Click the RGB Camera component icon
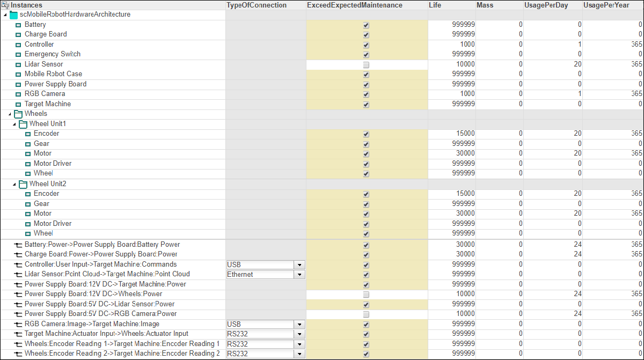644x360 pixels. tap(18, 94)
